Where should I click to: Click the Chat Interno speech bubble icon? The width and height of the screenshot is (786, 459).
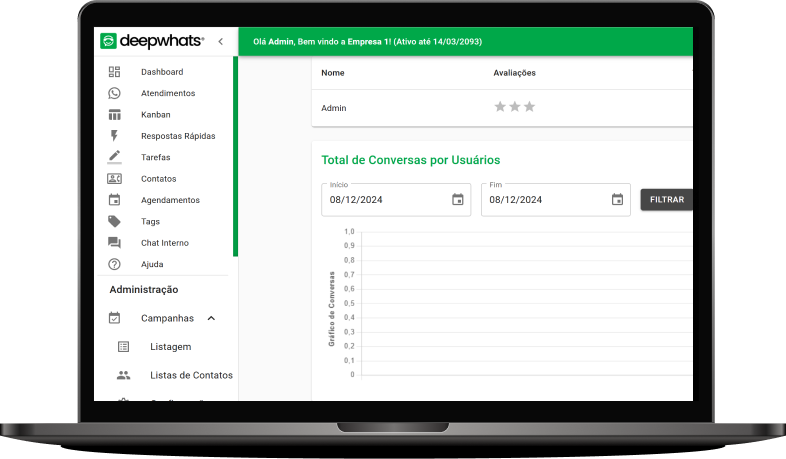click(114, 243)
